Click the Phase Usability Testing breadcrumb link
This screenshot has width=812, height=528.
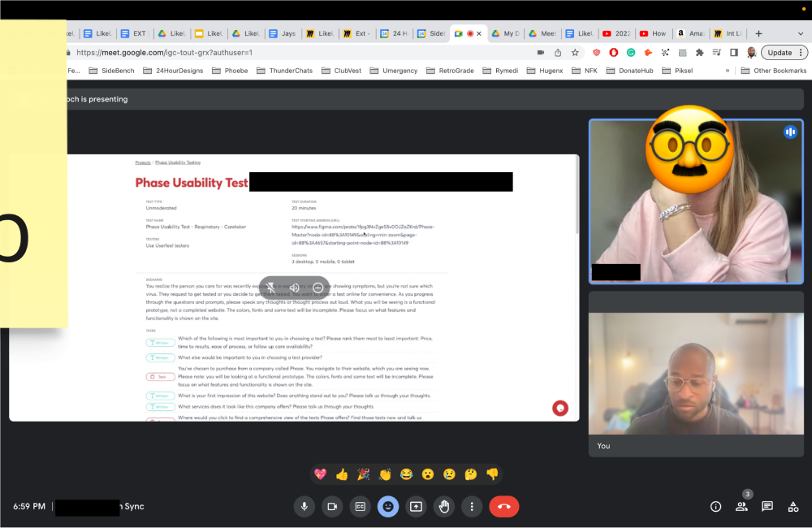pyautogui.click(x=178, y=162)
